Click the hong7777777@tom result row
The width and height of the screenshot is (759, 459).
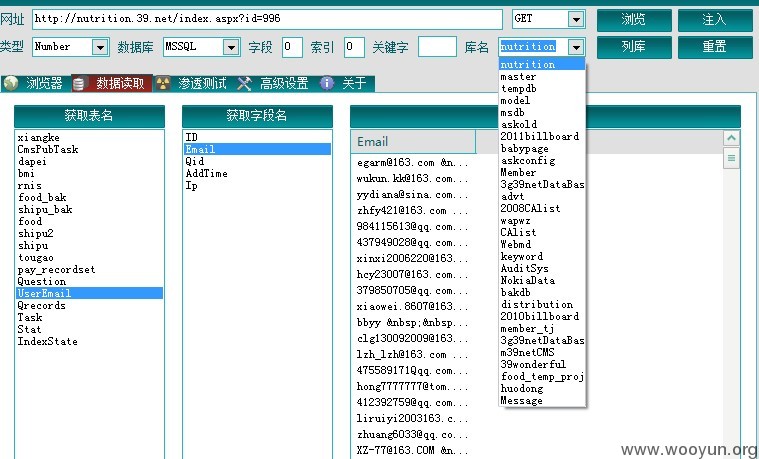413,386
